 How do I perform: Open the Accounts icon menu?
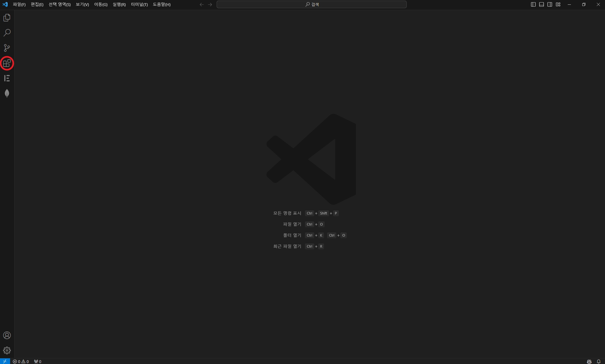(7, 335)
